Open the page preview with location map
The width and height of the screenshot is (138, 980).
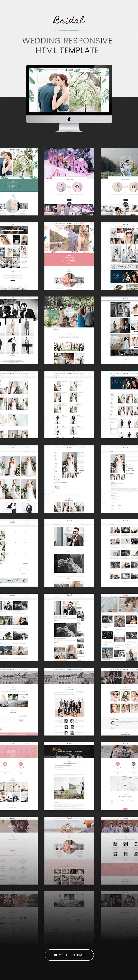pos(119,776)
